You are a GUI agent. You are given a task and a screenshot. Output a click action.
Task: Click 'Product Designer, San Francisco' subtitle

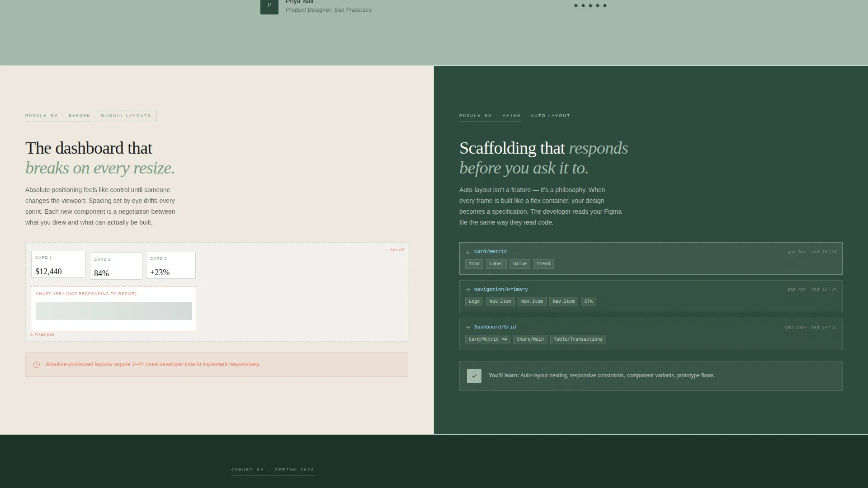[329, 10]
